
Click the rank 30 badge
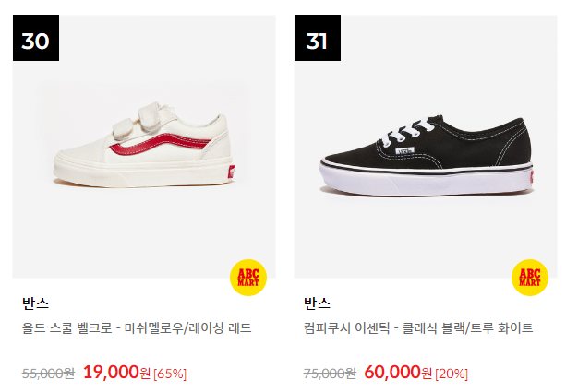36,38
